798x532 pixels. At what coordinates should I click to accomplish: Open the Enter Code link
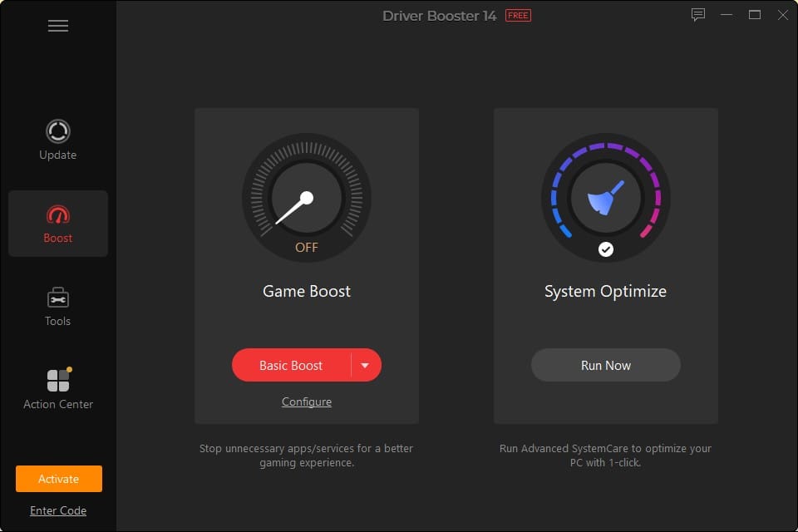point(58,510)
